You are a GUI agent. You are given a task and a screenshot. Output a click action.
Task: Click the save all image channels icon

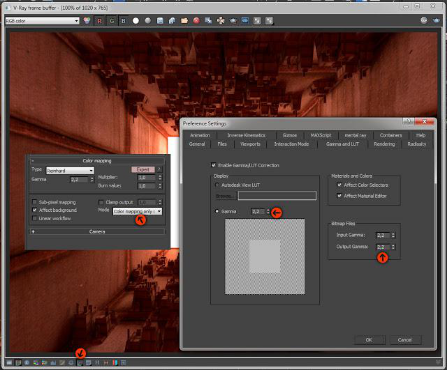coord(172,21)
